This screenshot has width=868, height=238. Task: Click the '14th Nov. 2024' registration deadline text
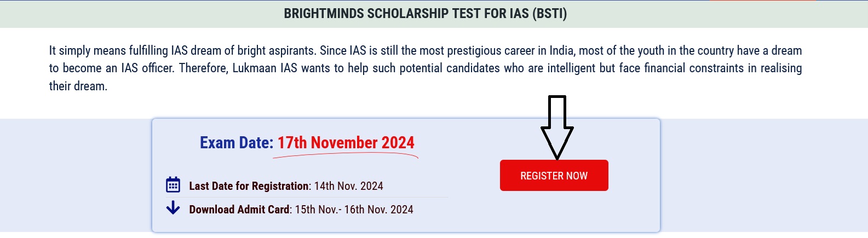click(349, 186)
